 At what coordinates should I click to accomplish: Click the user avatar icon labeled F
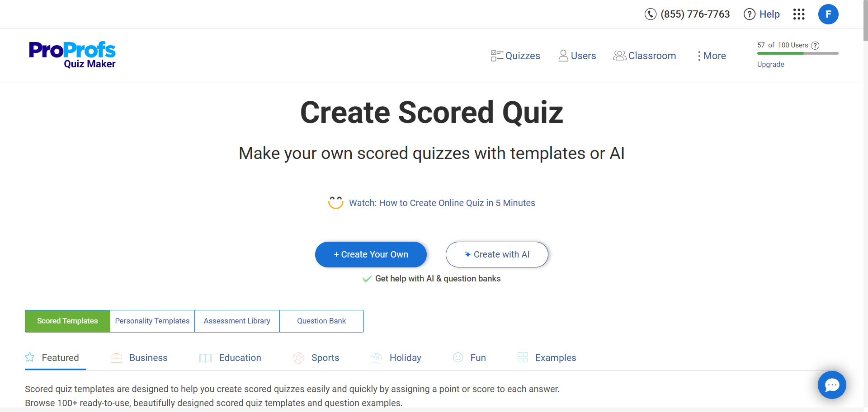[x=828, y=14]
